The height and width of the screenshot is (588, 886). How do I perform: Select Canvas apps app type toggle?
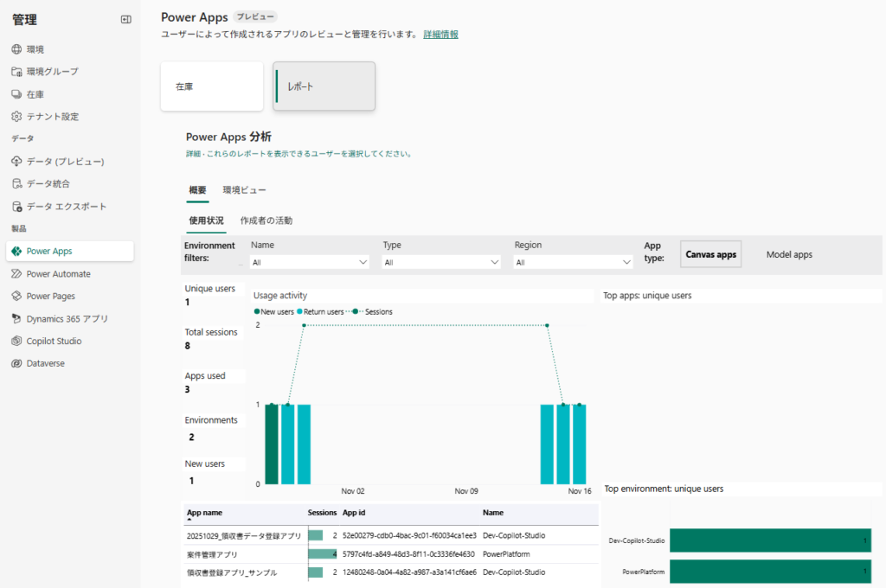click(x=710, y=254)
